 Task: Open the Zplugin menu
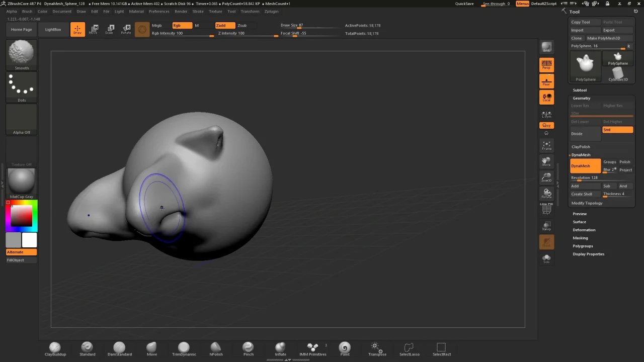271,11
